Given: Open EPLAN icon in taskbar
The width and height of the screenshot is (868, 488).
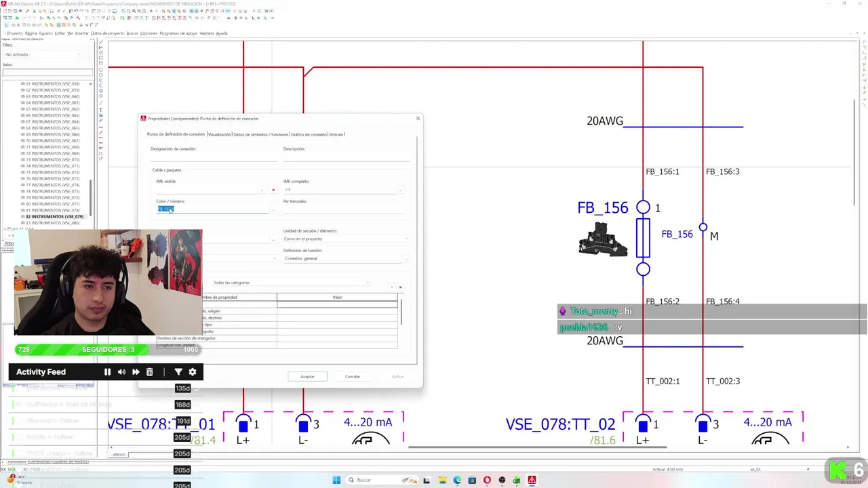Looking at the screenshot, I should (532, 480).
